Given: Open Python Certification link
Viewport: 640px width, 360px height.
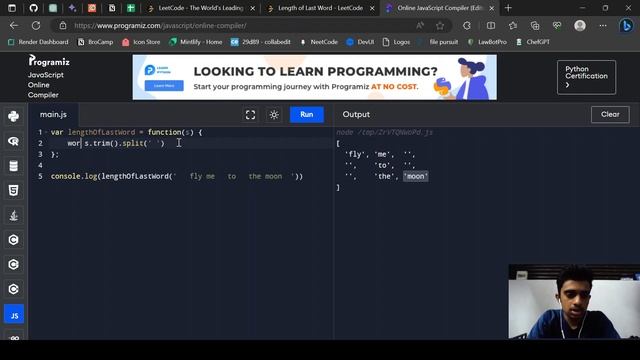Looking at the screenshot, I should (x=586, y=77).
